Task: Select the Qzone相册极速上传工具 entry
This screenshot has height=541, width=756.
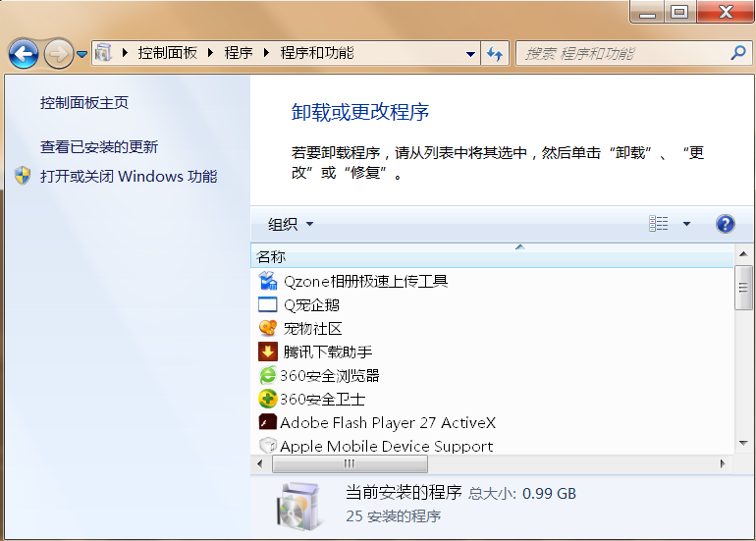Action: 365,281
